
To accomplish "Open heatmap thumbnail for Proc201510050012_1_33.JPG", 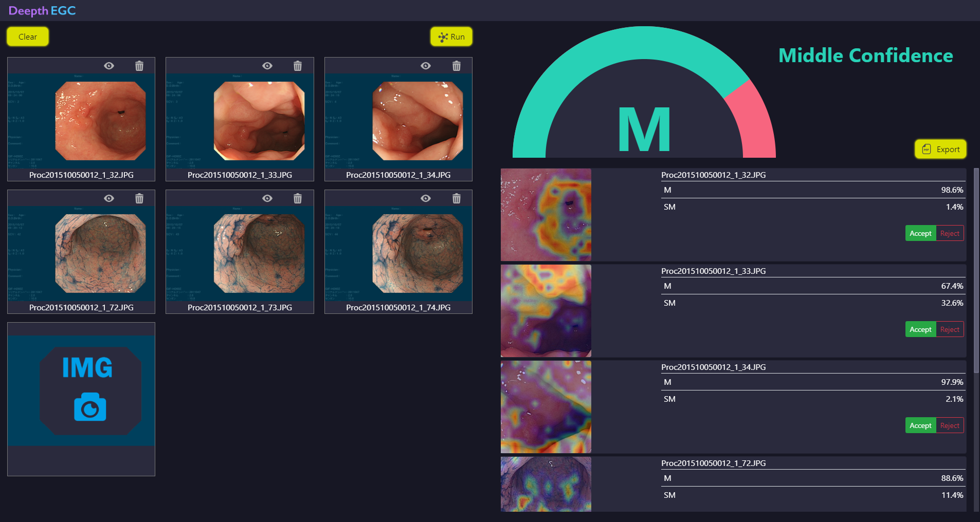I will 546,311.
